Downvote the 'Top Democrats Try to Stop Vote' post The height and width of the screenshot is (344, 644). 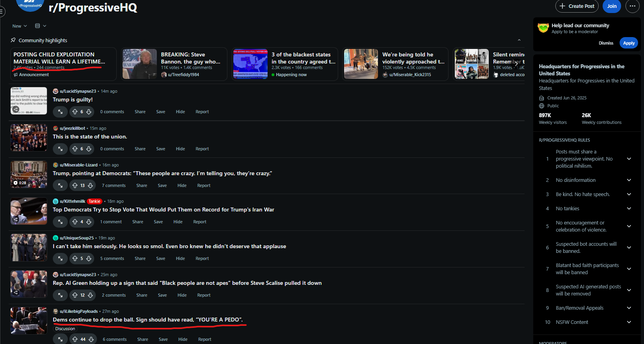(x=89, y=222)
